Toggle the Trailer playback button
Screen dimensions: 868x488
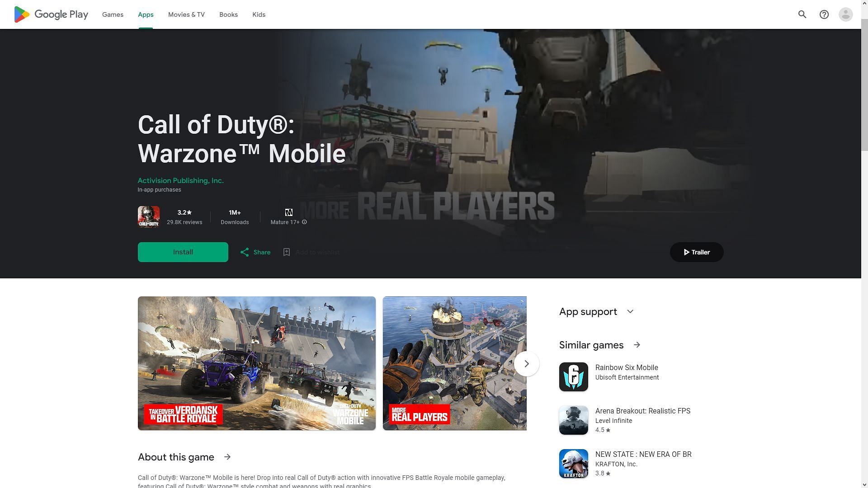(x=696, y=251)
